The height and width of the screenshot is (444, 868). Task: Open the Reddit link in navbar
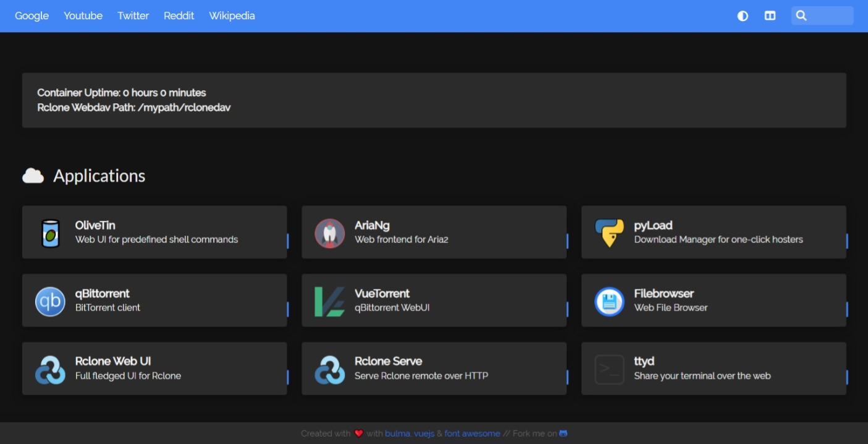pyautogui.click(x=179, y=15)
